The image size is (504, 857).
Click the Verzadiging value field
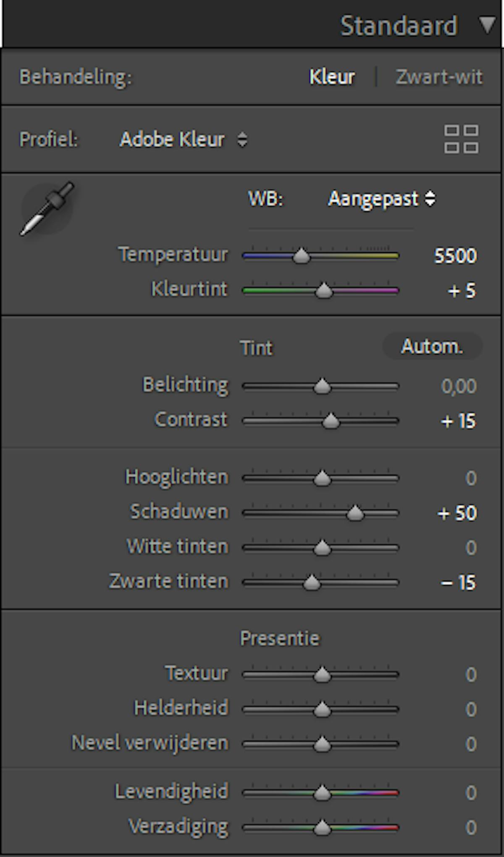point(471,828)
